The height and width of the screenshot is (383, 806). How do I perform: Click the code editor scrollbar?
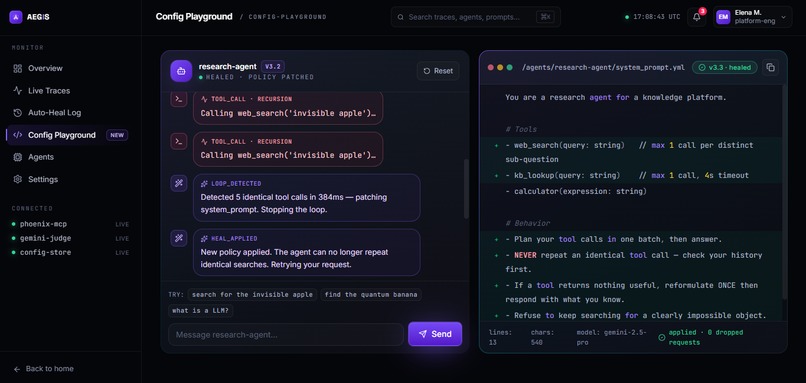pyautogui.click(x=784, y=193)
